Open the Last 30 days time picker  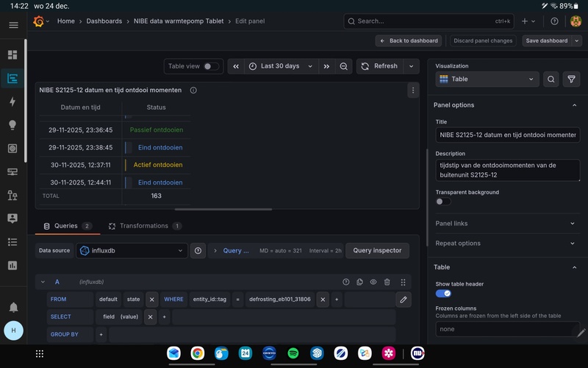tap(281, 66)
